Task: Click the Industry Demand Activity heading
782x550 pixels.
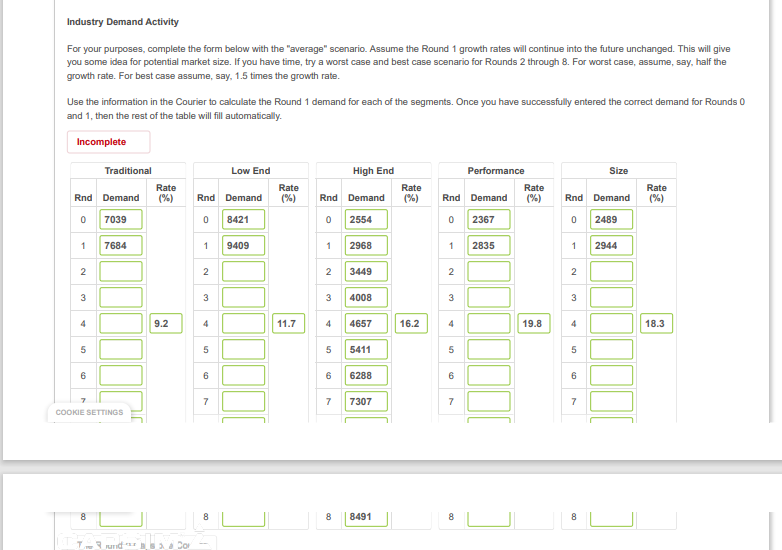Action: (x=123, y=22)
